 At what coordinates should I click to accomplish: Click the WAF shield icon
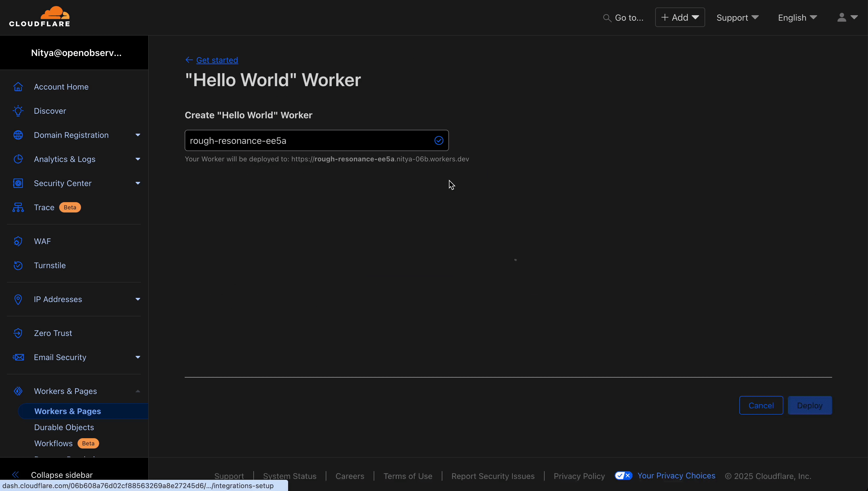(18, 241)
